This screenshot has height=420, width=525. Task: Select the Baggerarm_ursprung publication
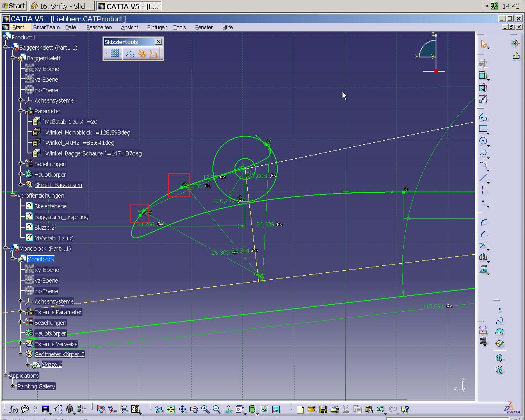[61, 217]
